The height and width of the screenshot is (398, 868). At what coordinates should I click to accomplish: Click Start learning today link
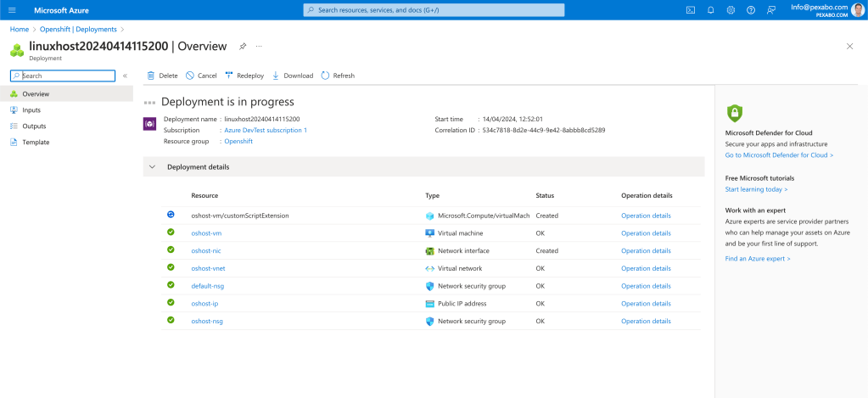coord(756,189)
